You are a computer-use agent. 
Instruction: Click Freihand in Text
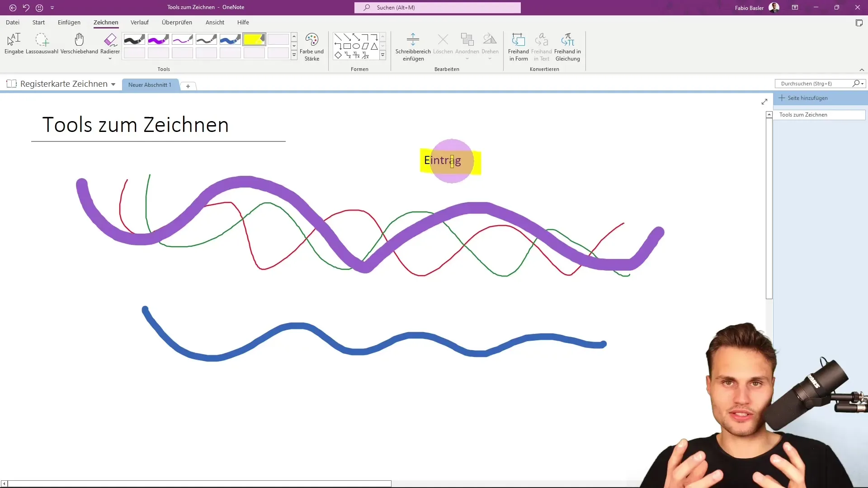click(x=542, y=47)
